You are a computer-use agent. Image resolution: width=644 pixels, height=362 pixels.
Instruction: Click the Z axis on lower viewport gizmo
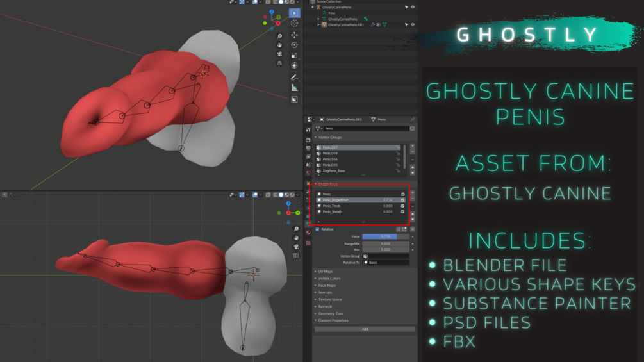pyautogui.click(x=288, y=204)
